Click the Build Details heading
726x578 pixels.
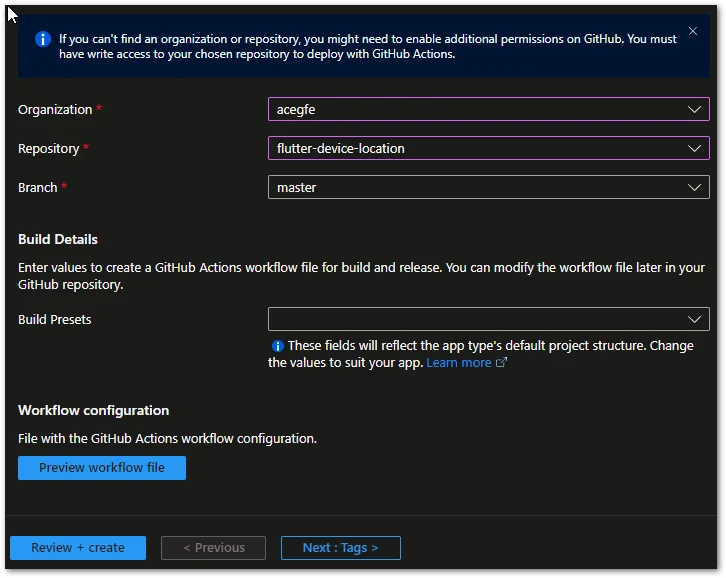pos(58,239)
